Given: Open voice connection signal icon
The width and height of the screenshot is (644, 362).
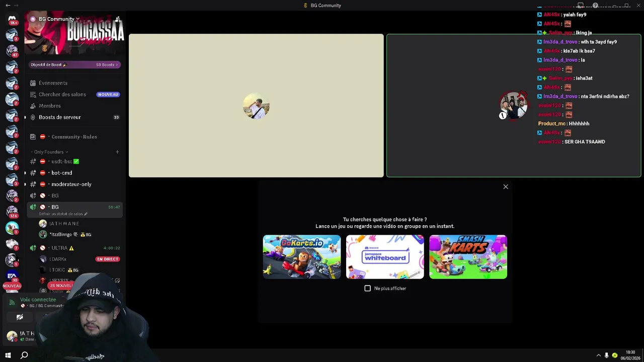Looking at the screenshot, I should point(12,302).
